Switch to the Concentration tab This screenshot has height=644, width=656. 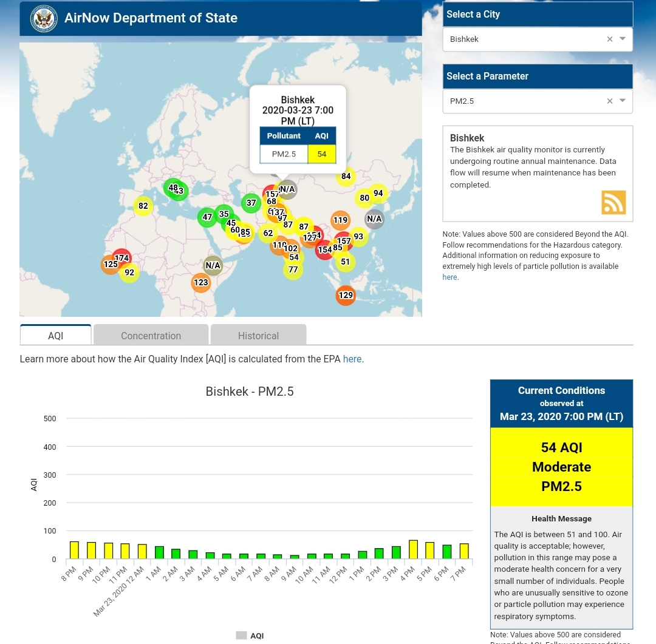pyautogui.click(x=151, y=336)
